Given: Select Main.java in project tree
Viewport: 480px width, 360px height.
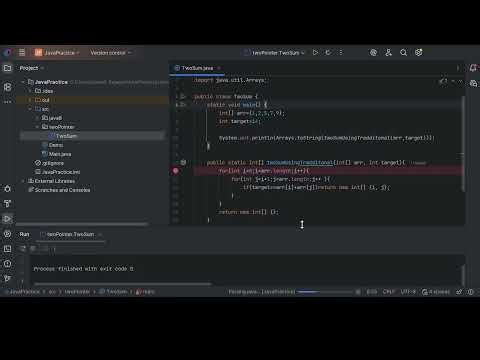Looking at the screenshot, I should pos(56,154).
